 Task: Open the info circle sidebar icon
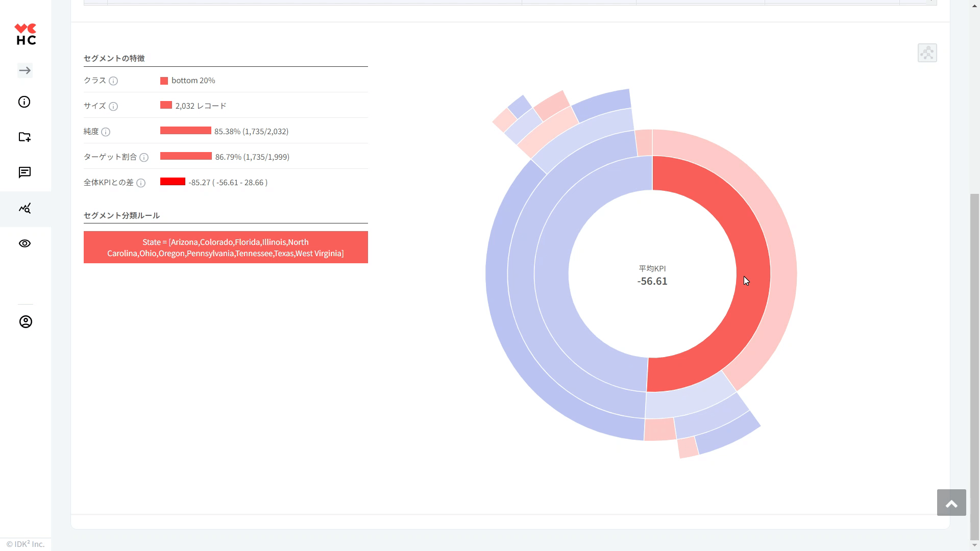pyautogui.click(x=24, y=102)
